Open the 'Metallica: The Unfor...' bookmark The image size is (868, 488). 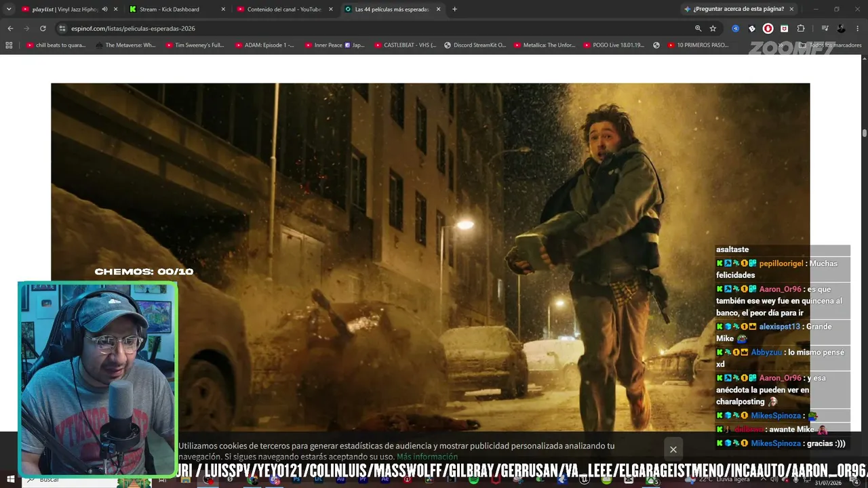pos(545,45)
